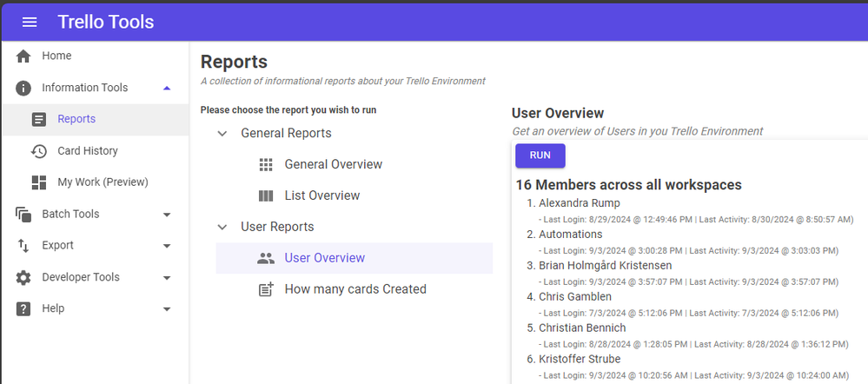
Task: Click the Trello Tools app title
Action: [106, 22]
